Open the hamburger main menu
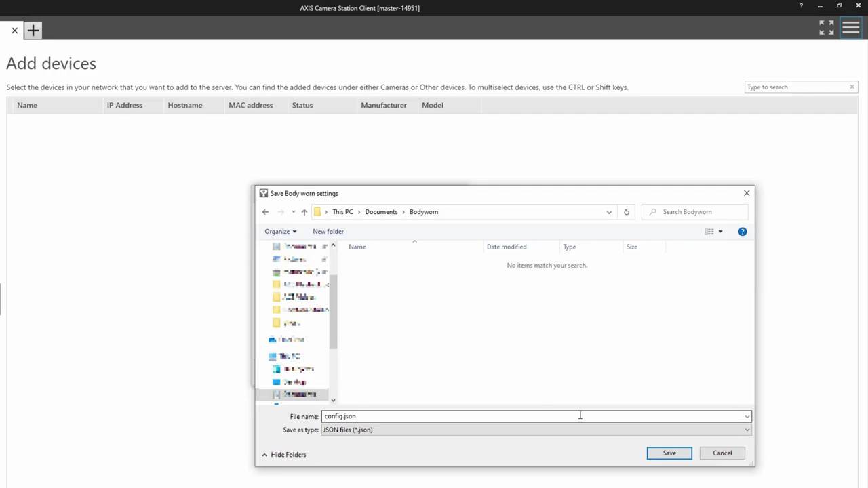 pyautogui.click(x=850, y=28)
